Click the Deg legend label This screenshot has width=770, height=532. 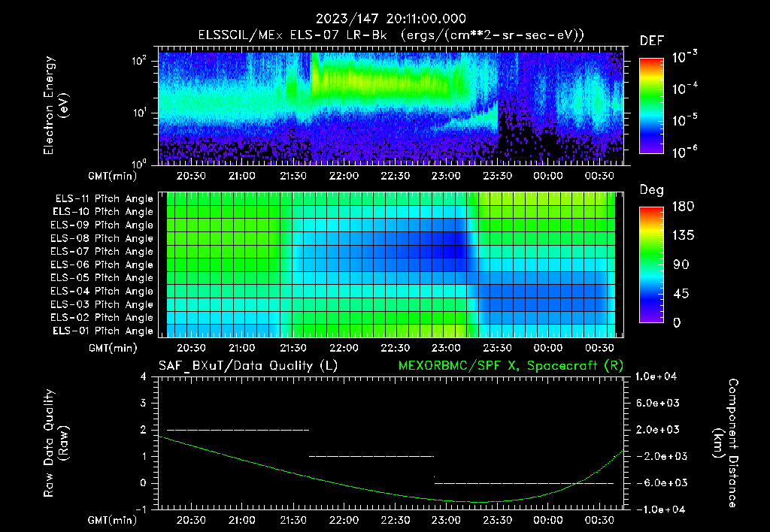[x=652, y=190]
